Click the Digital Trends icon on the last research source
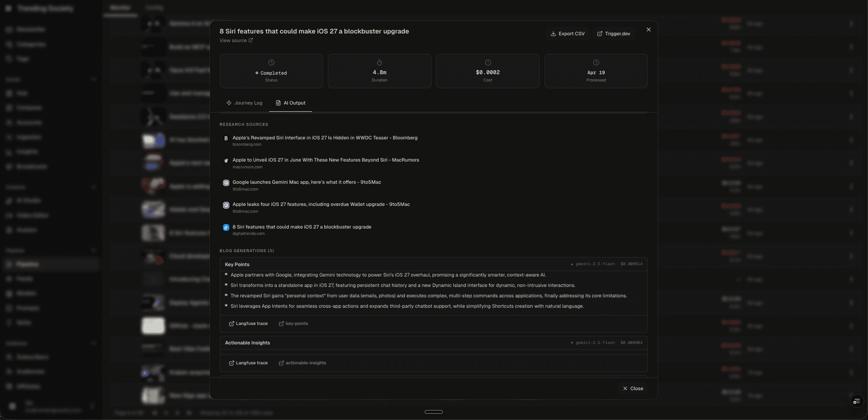 226,228
